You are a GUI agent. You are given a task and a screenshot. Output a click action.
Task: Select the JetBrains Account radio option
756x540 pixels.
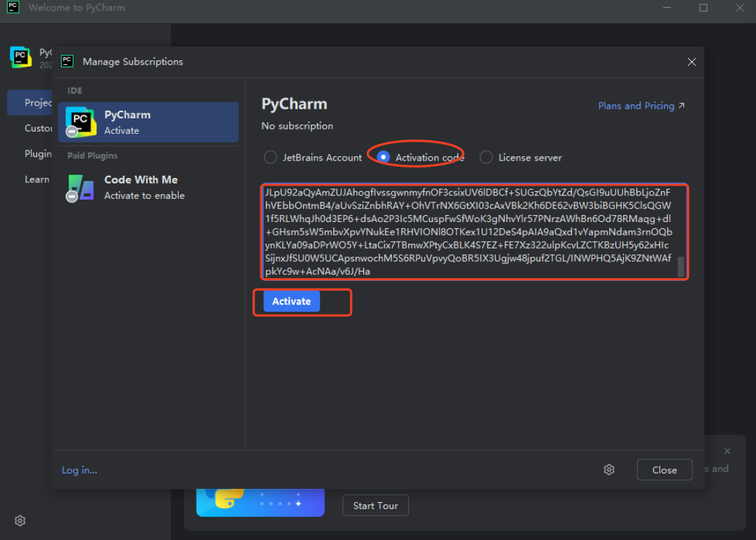click(x=270, y=158)
